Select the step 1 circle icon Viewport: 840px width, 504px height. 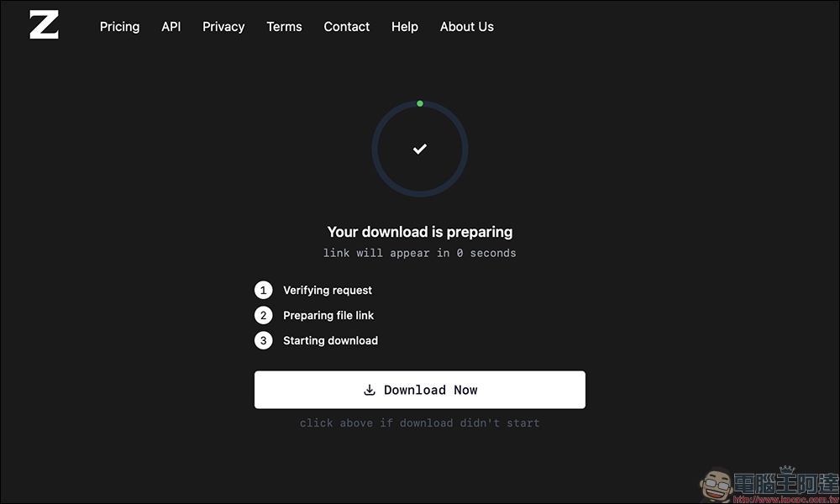coord(263,290)
